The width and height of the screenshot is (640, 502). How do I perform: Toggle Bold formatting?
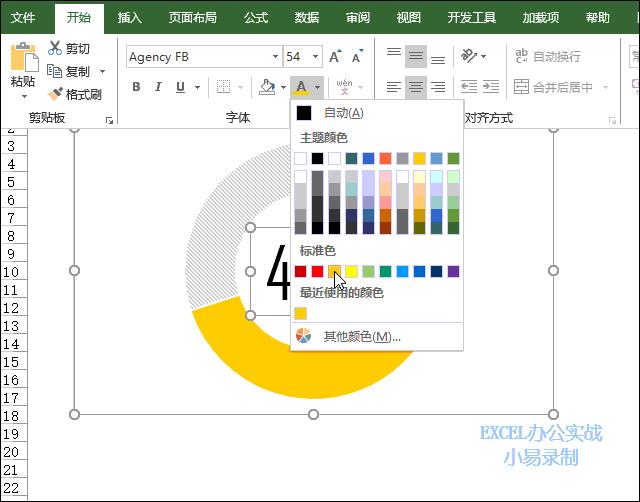(136, 87)
